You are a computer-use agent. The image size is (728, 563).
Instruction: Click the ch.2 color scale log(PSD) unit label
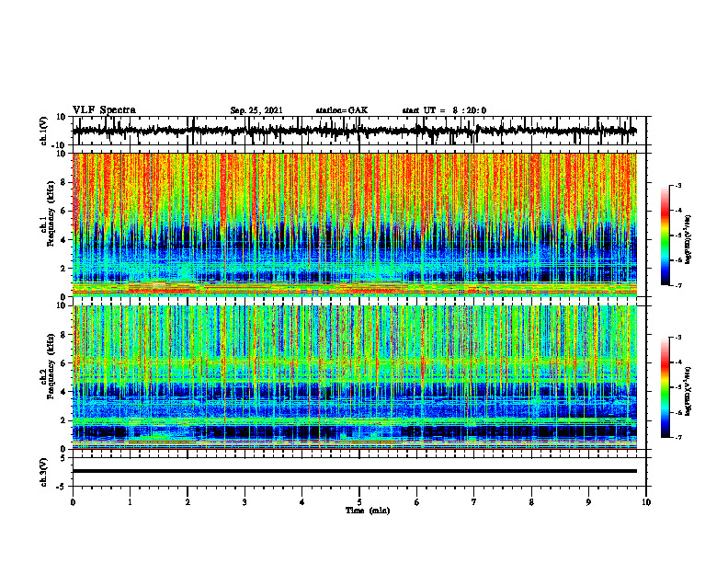point(688,391)
